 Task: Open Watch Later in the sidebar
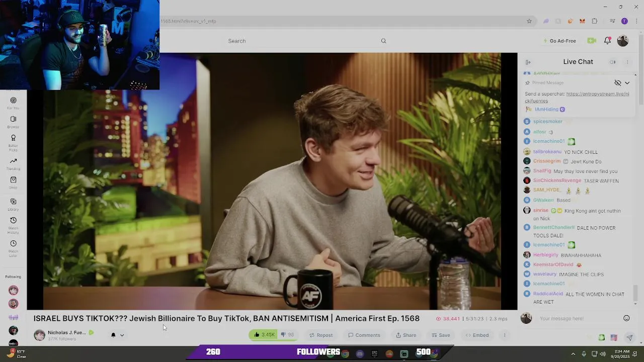[13, 248]
